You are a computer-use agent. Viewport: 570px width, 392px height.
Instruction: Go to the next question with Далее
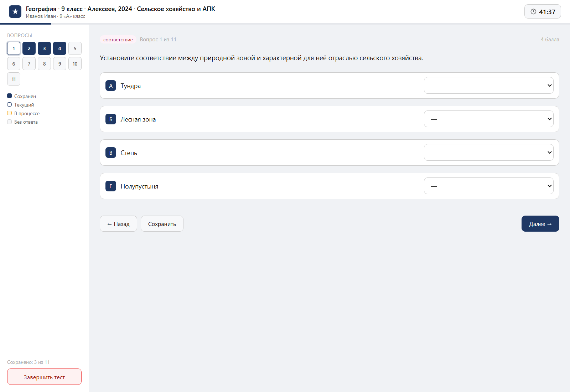(x=540, y=224)
